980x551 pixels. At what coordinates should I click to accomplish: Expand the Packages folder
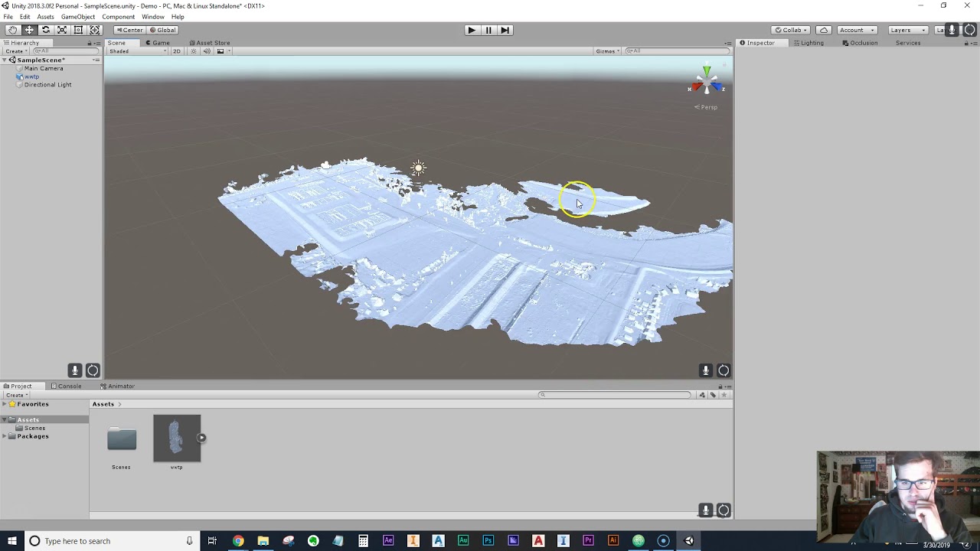coord(5,436)
